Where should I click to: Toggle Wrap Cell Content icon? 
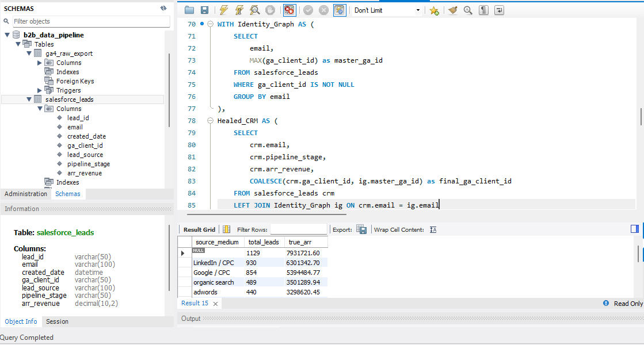(433, 230)
